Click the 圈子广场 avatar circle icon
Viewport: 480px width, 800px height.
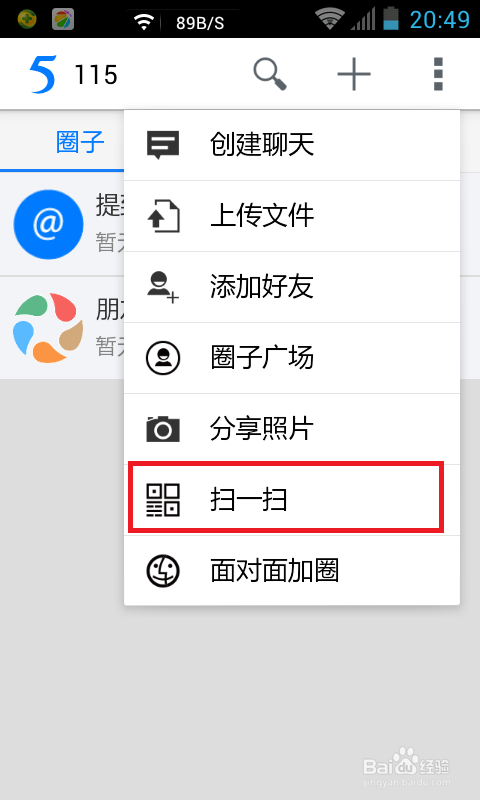pos(163,358)
